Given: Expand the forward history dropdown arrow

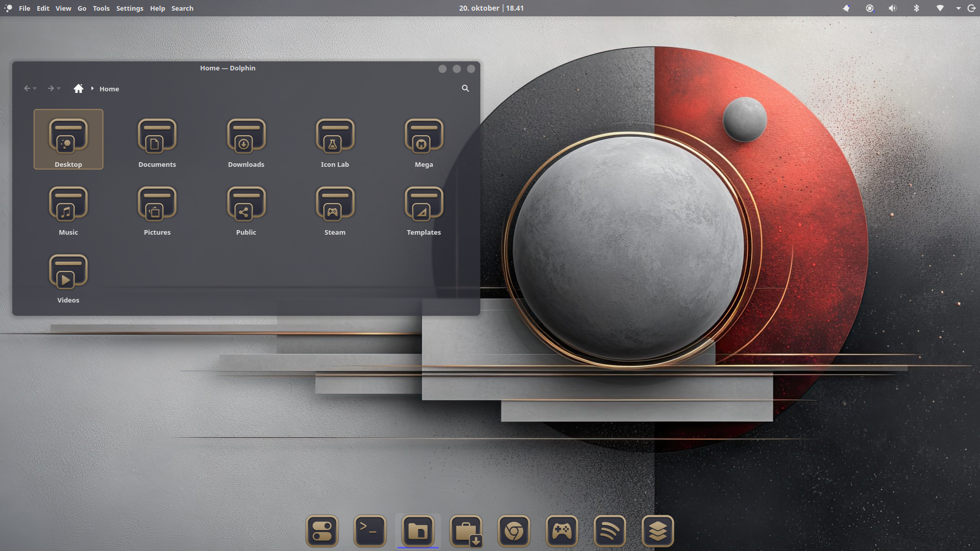Looking at the screenshot, I should (59, 88).
